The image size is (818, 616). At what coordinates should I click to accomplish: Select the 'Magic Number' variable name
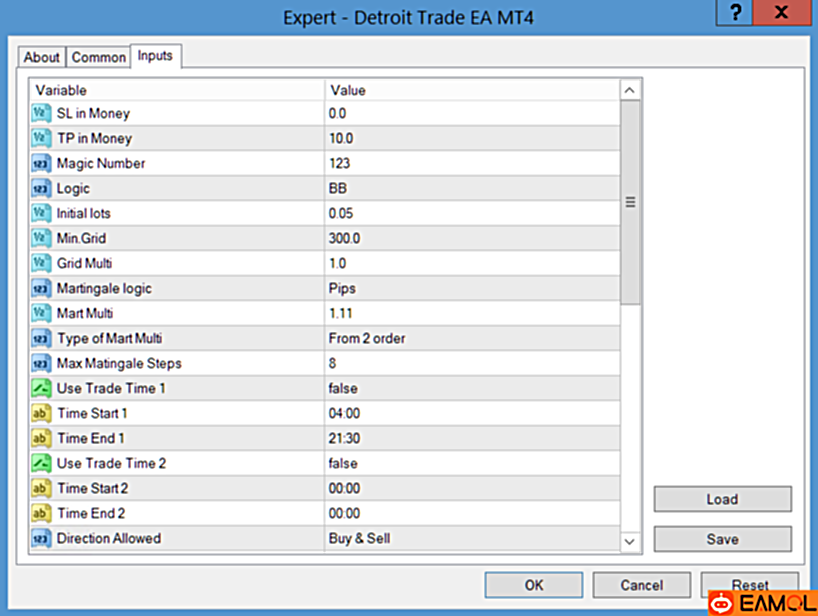(x=101, y=163)
